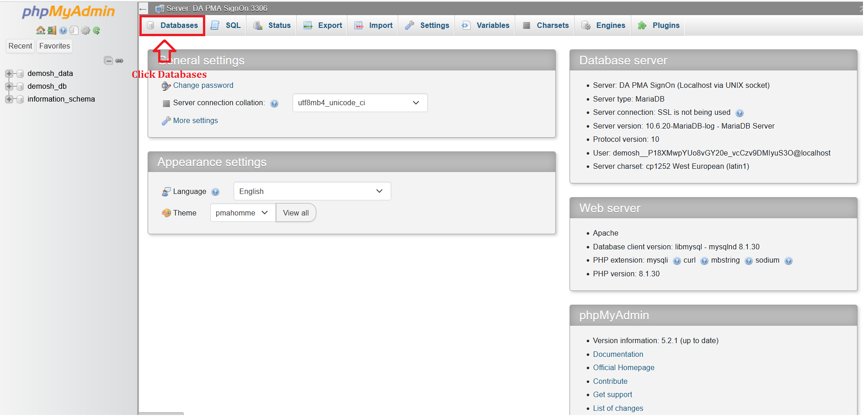Open the Databases tab
The image size is (868, 420).
172,26
